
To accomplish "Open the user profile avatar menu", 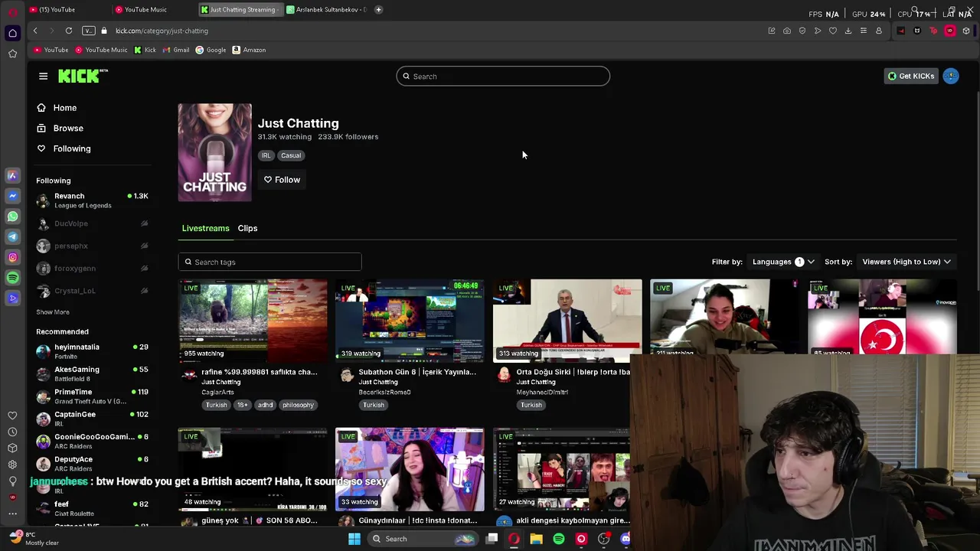I will click(x=951, y=76).
